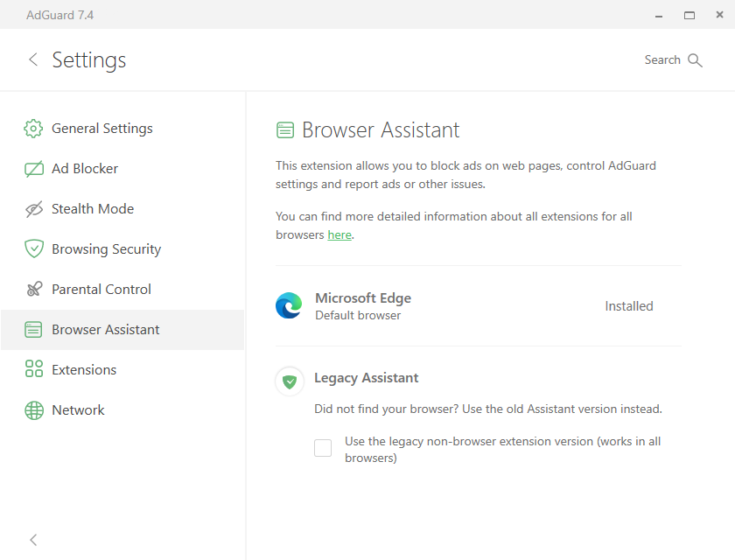
Task: Enable the legacy non-browser extension checkbox
Action: 323,449
